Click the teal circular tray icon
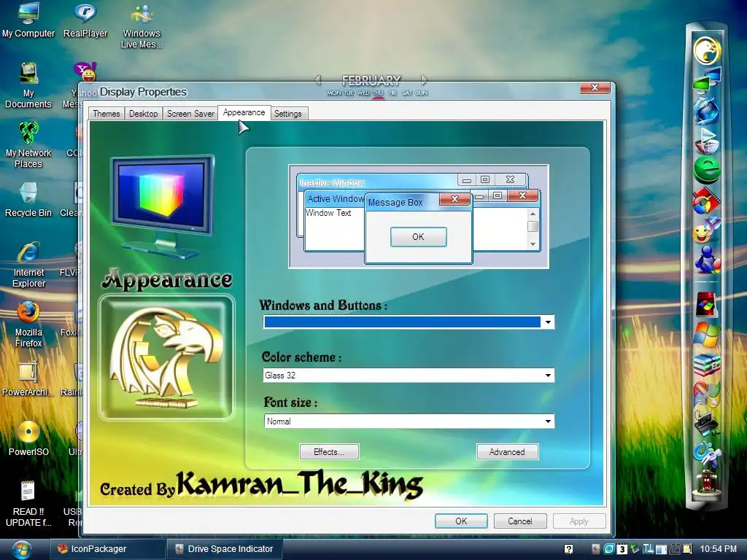The height and width of the screenshot is (560, 747). pyautogui.click(x=609, y=549)
